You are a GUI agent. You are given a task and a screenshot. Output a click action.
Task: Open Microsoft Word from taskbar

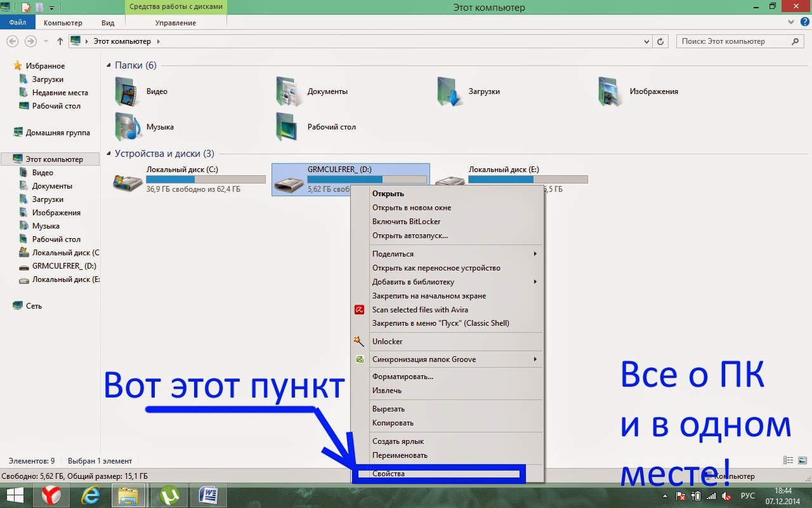[207, 495]
